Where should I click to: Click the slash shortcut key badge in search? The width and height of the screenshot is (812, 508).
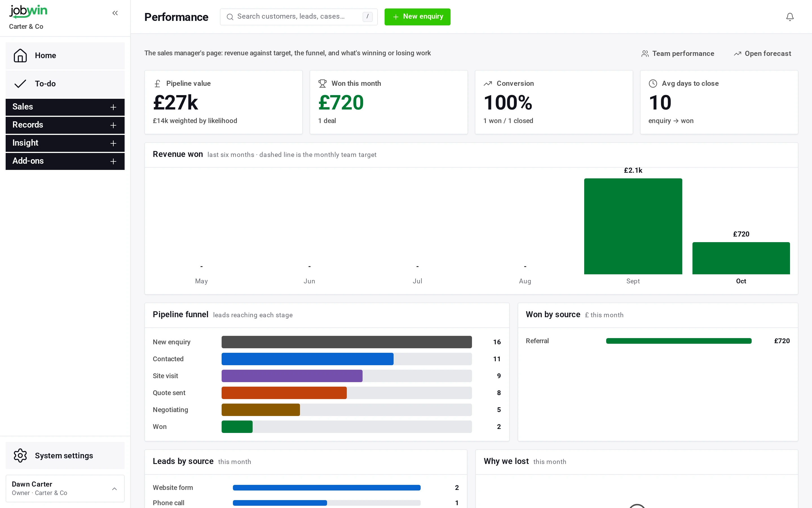point(367,16)
